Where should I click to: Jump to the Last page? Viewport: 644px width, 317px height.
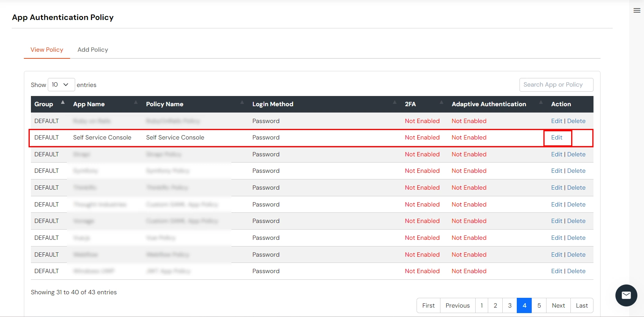pos(582,306)
